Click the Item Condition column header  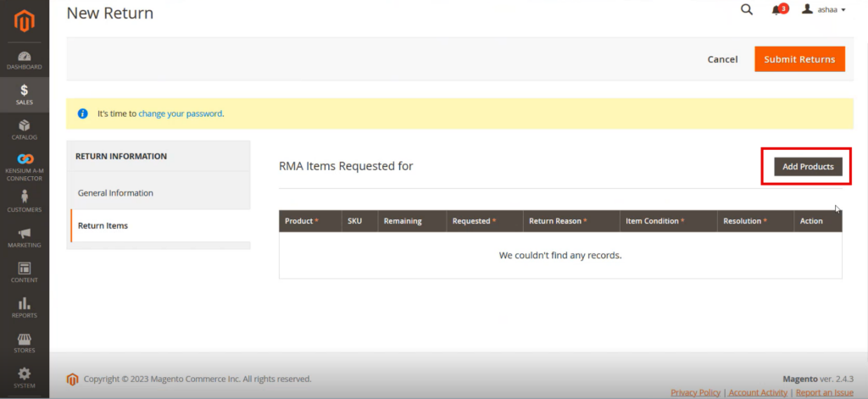669,221
